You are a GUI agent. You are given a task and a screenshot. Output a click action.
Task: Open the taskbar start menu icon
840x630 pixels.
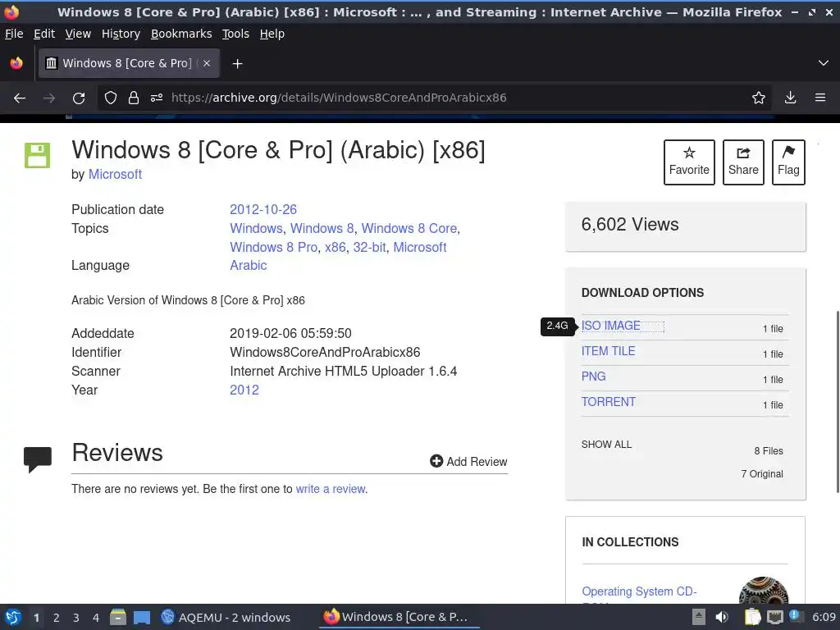coord(13,617)
